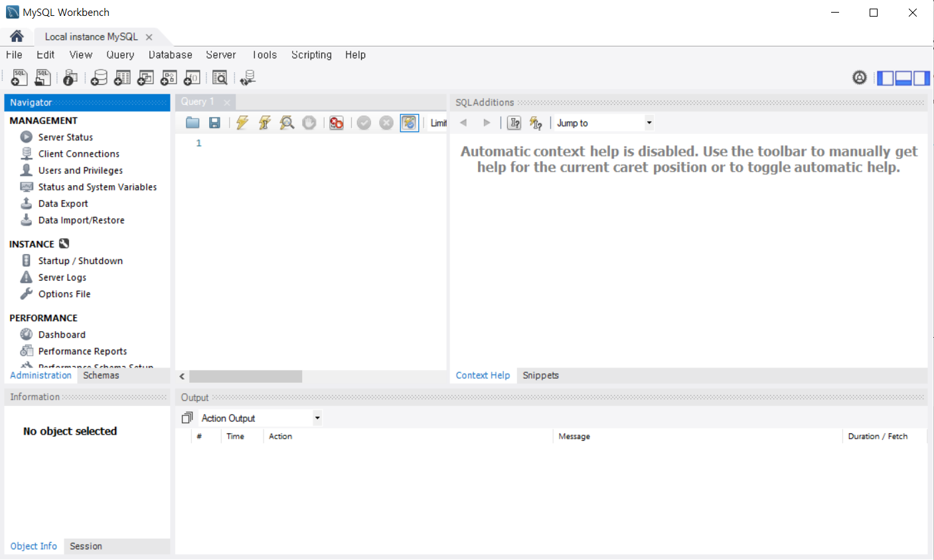Rollback transaction X icon
The image size is (934, 560).
point(386,123)
